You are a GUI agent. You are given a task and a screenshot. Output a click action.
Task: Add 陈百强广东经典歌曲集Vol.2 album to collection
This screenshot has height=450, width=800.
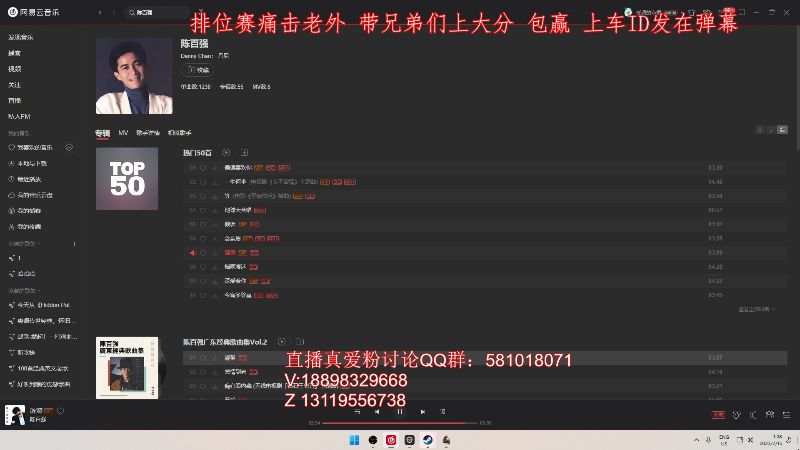point(300,342)
